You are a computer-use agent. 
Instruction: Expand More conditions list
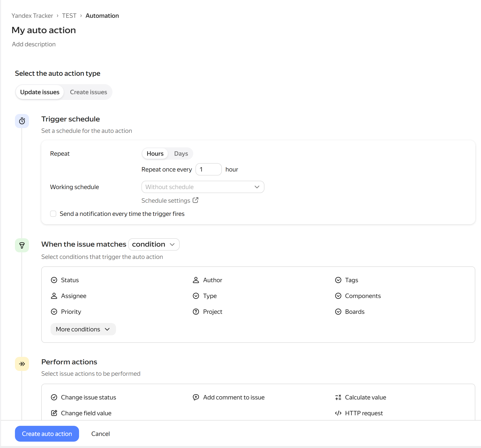[83, 329]
